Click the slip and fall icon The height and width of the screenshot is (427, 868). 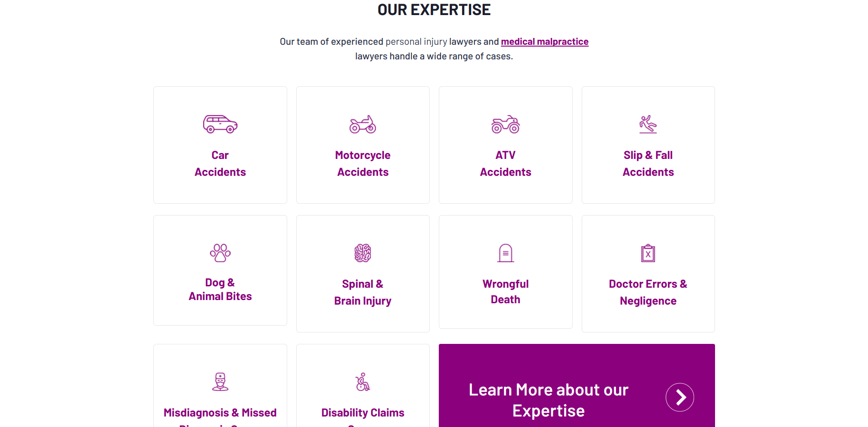click(x=648, y=124)
